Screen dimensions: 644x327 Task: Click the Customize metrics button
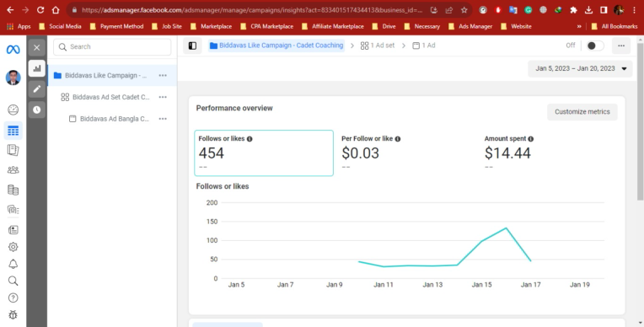click(582, 112)
